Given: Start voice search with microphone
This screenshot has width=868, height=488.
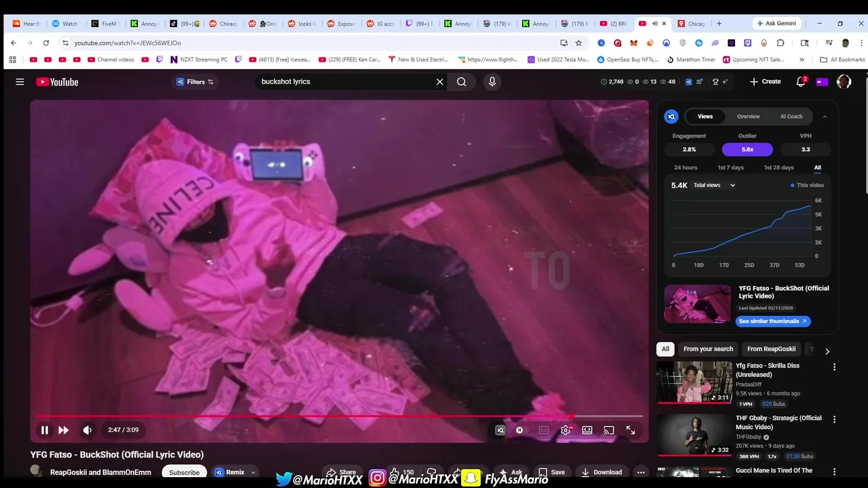Looking at the screenshot, I should 492,82.
